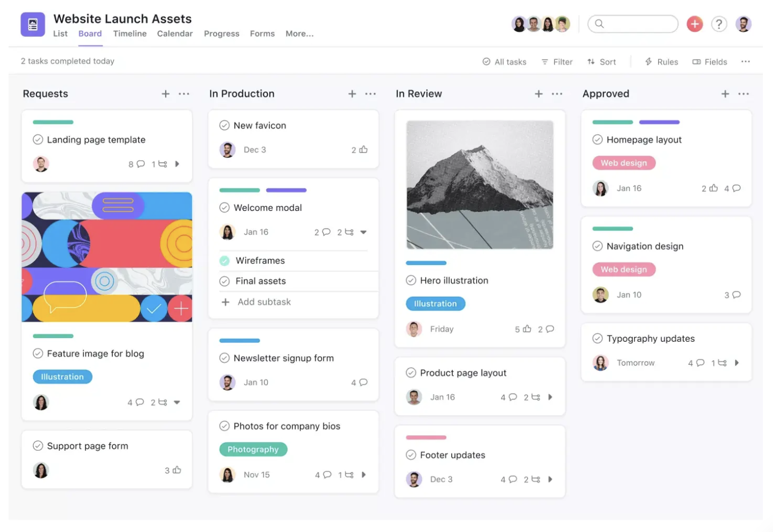773x532 pixels.
Task: Add a task to the Approved column
Action: [x=725, y=94]
